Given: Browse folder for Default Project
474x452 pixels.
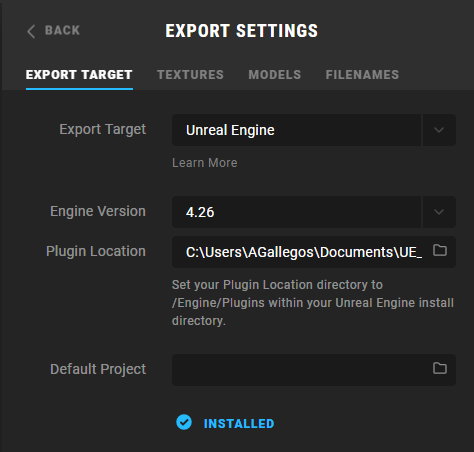Looking at the screenshot, I should pos(440,368).
